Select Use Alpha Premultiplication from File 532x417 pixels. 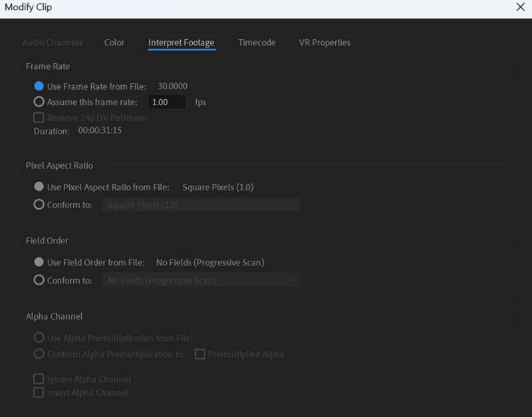[39, 338]
